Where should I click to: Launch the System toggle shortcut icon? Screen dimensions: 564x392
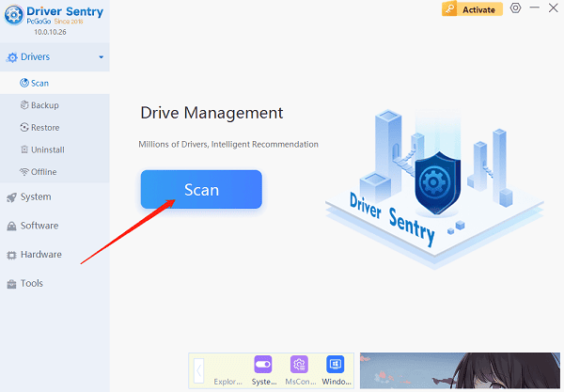tap(263, 366)
